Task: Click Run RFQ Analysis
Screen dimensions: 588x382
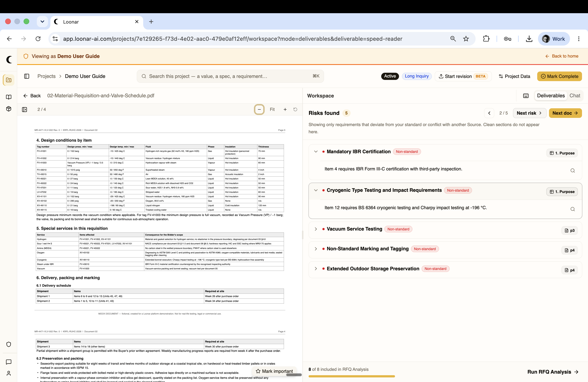Action: 553,372
